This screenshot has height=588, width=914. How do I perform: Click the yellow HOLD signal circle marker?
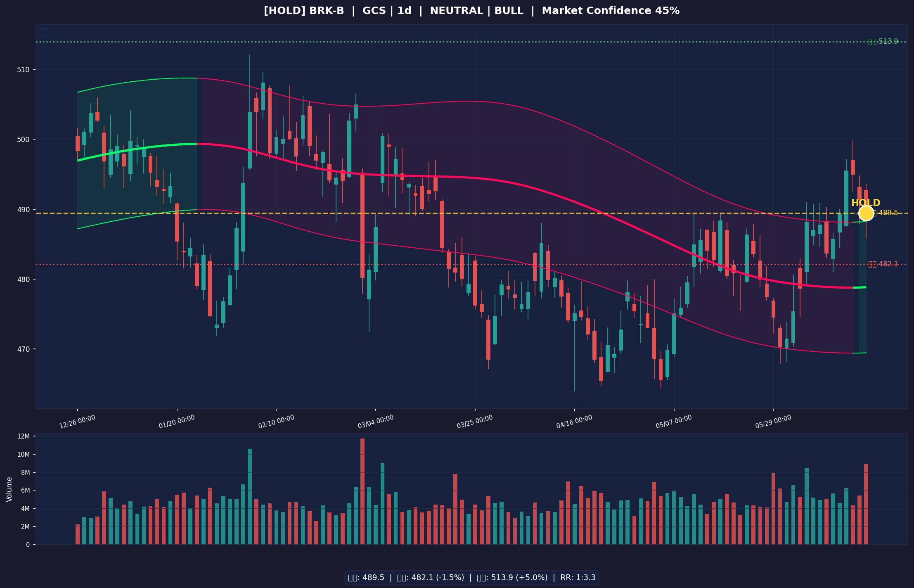866,213
